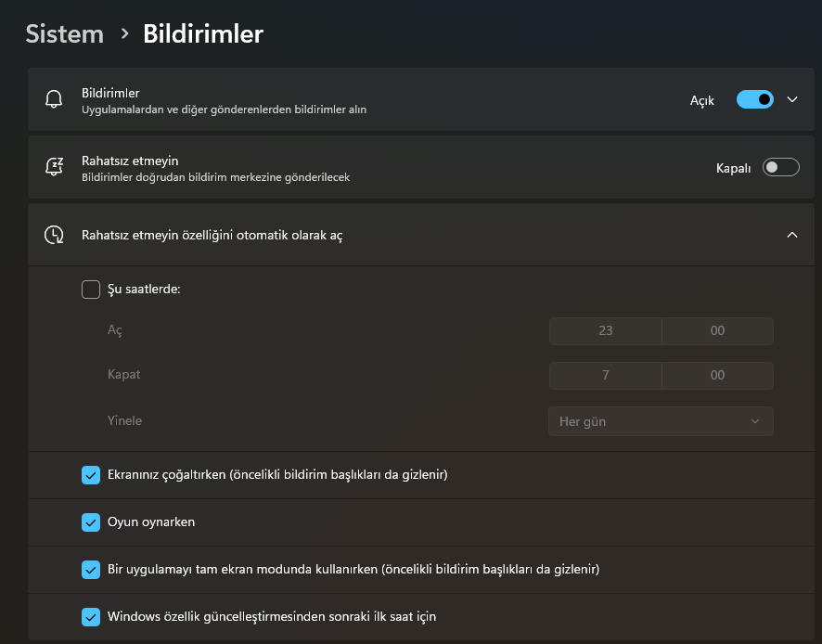The height and width of the screenshot is (644, 822).
Task: Uncheck Windows özellik güncelleştirmesi option
Action: click(x=91, y=617)
